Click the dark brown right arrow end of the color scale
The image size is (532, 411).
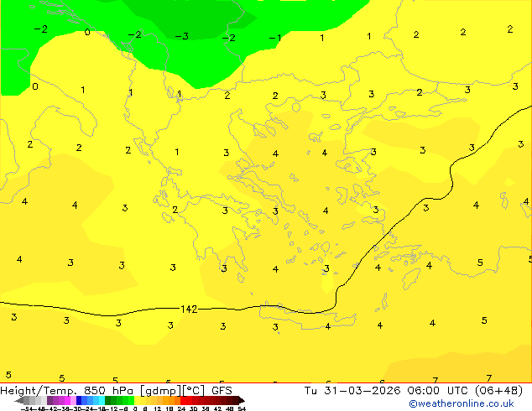click(x=242, y=401)
